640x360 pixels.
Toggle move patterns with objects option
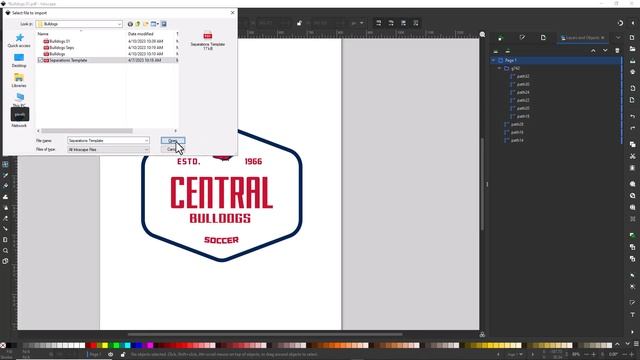point(416,23)
